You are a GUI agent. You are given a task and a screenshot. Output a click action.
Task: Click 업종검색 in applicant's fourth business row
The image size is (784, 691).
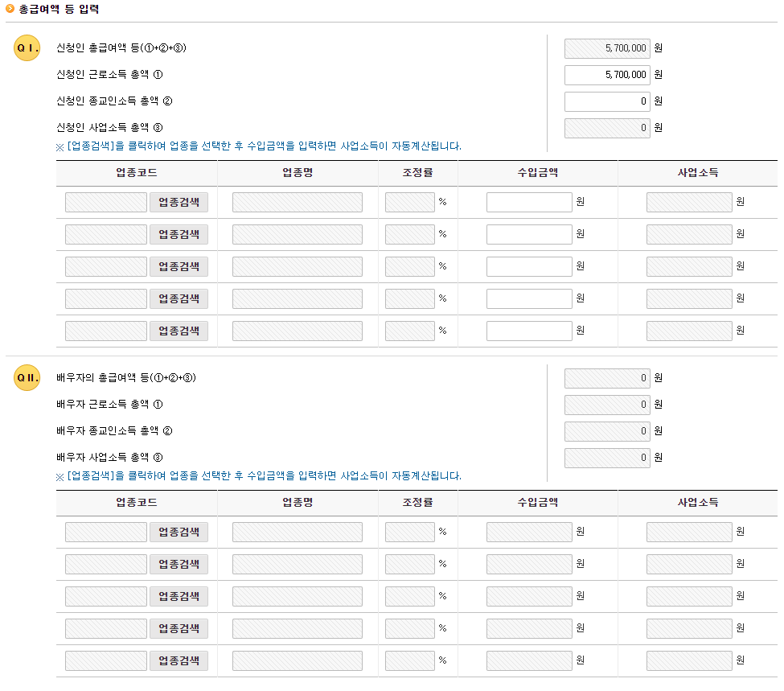[179, 298]
